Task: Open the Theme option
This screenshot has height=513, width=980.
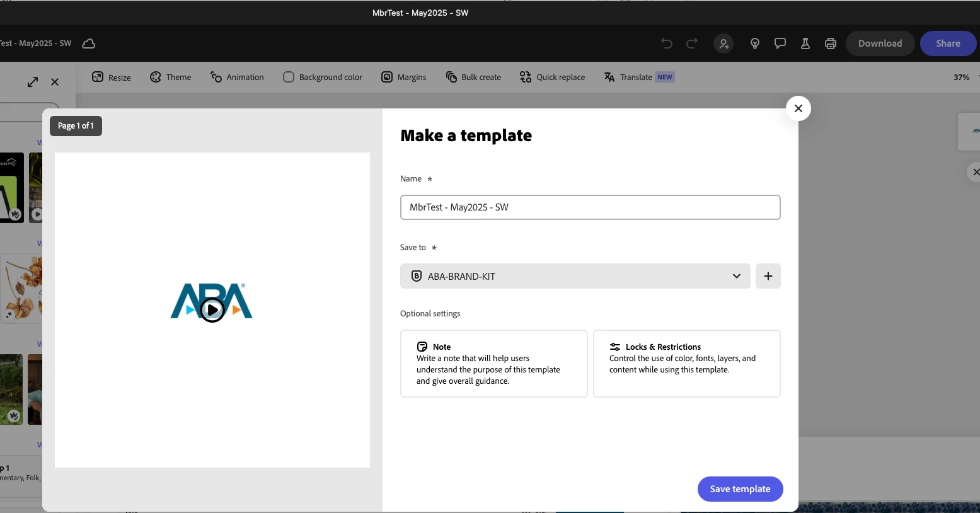Action: 171,77
